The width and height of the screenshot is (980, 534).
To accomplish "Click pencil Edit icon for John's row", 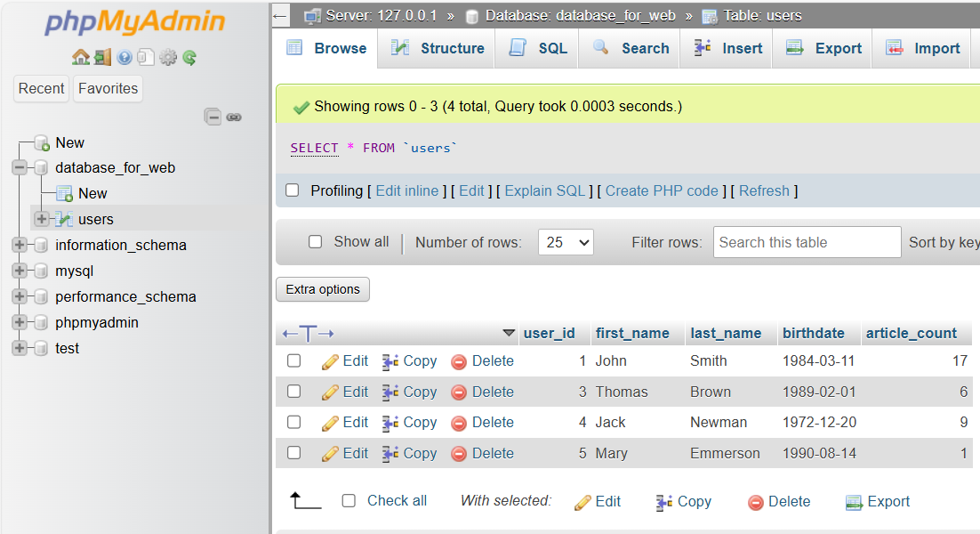I will 331,361.
